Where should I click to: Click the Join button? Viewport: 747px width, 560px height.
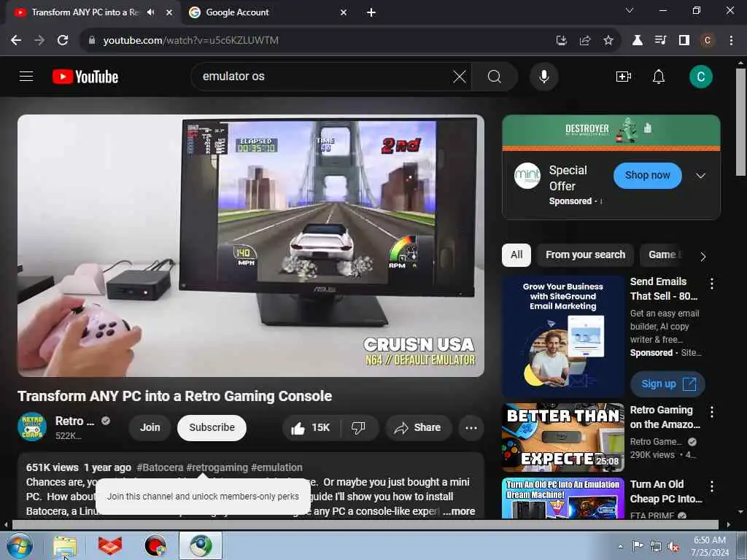coord(150,427)
